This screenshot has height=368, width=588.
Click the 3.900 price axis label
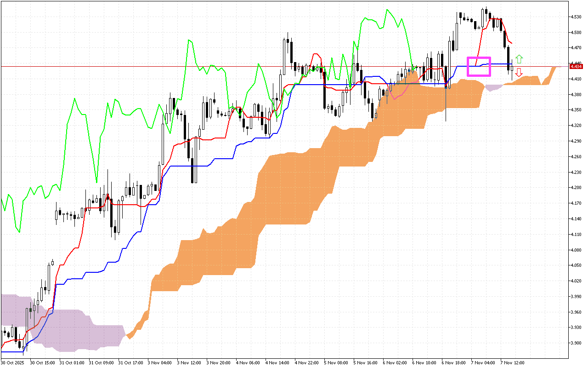click(x=576, y=343)
